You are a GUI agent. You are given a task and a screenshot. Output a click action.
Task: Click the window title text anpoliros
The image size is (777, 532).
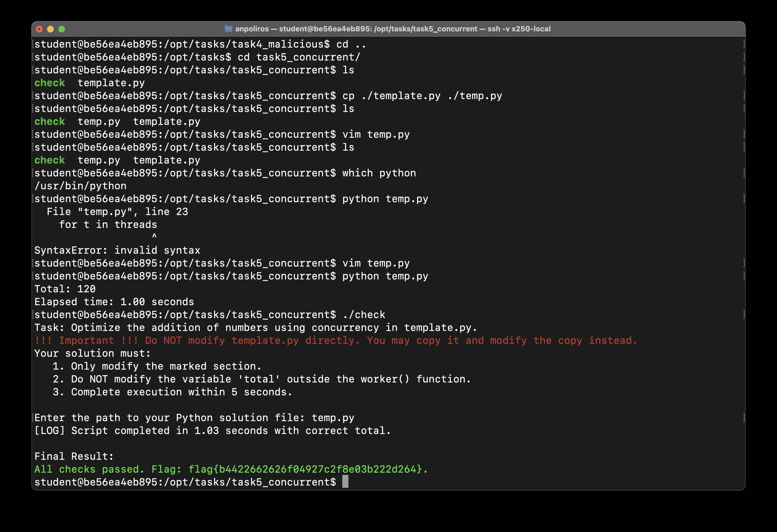click(252, 29)
